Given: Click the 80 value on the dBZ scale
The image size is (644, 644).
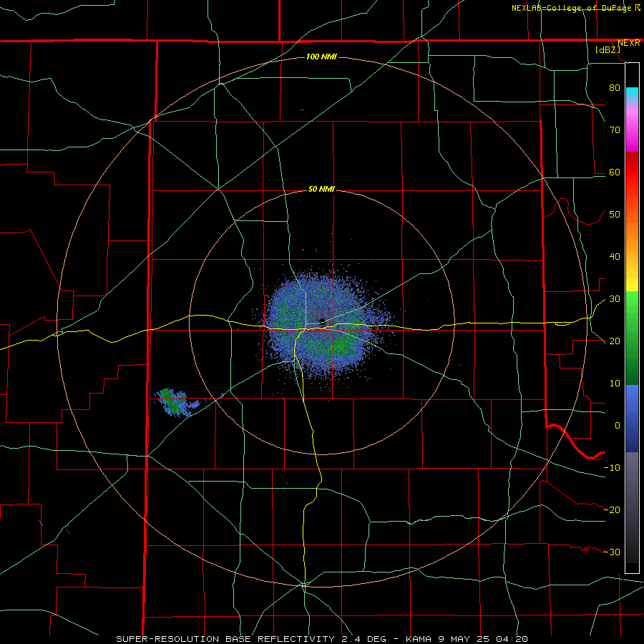Looking at the screenshot, I should 615,87.
